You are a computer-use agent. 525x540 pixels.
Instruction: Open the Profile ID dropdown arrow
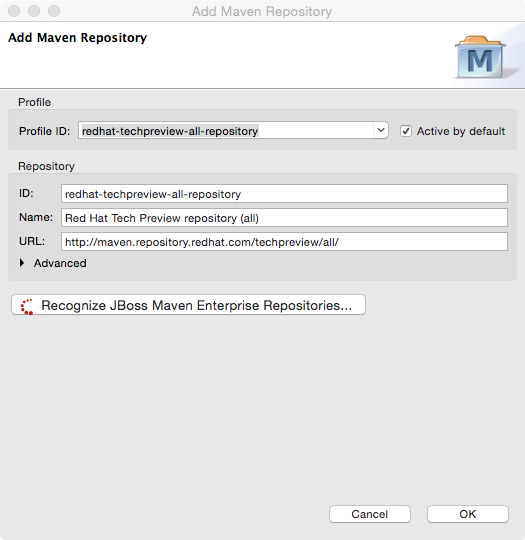click(x=381, y=131)
